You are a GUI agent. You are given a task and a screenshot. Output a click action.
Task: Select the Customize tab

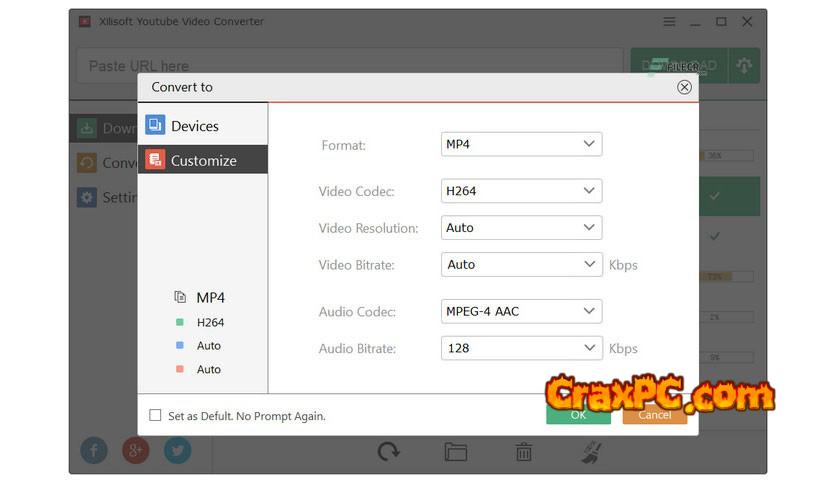click(x=203, y=160)
